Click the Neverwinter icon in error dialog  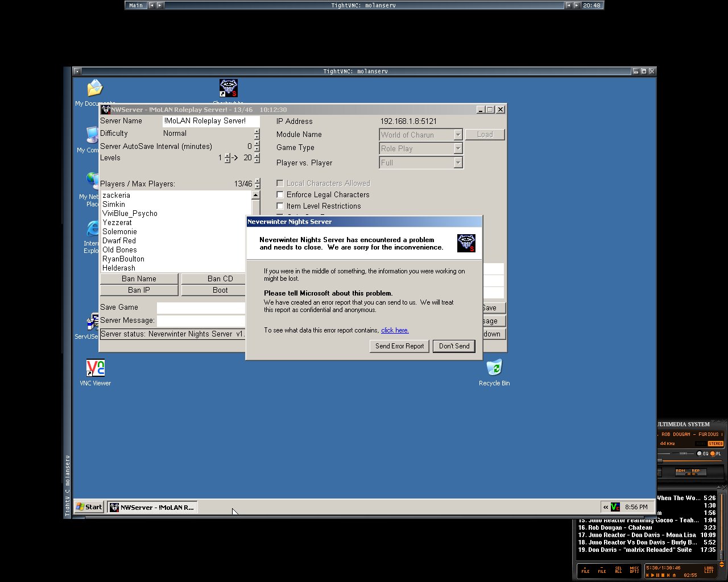(466, 243)
